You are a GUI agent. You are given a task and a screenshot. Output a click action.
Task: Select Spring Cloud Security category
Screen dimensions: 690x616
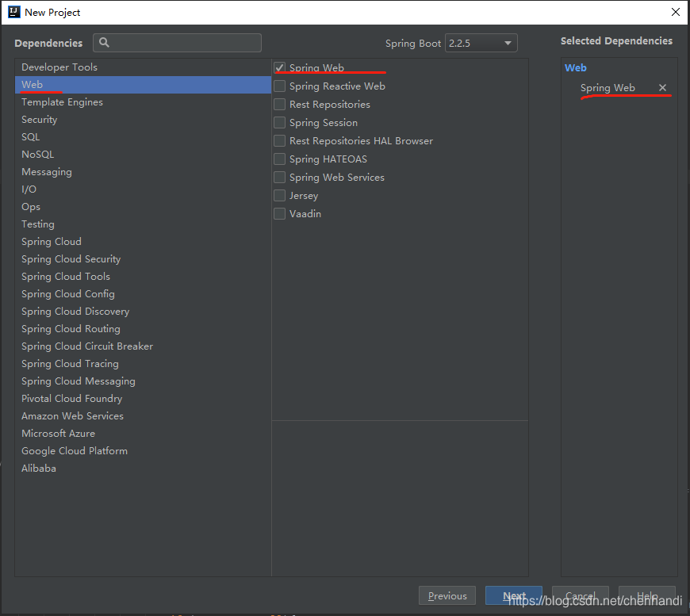coord(143,259)
